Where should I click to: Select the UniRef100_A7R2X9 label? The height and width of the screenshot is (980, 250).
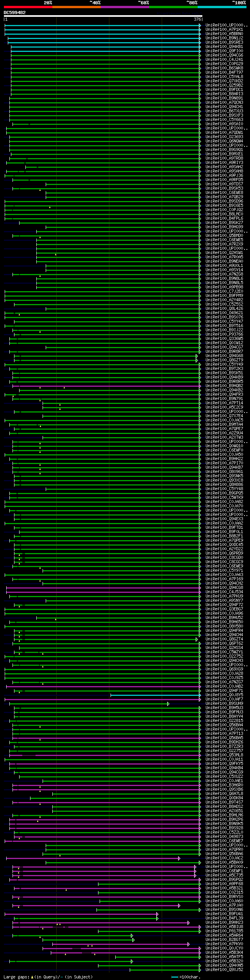[x=224, y=244]
